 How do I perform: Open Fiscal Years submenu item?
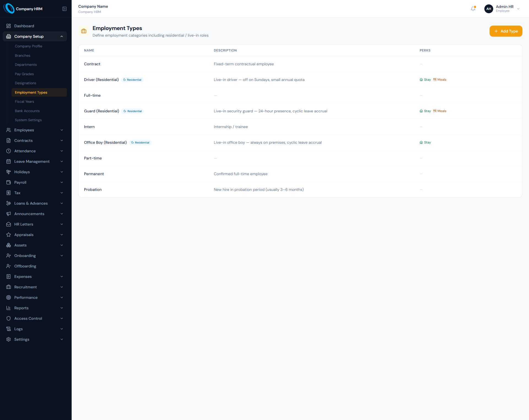(x=39, y=102)
